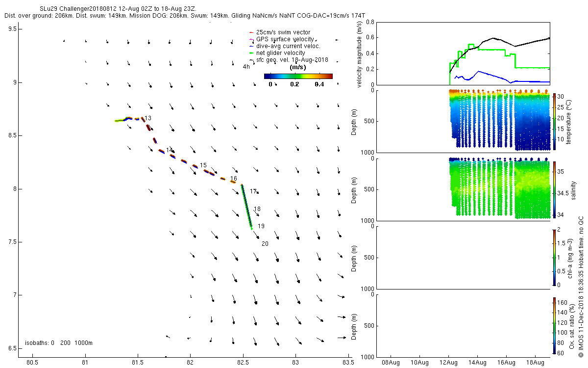Click day marker 13 on the glider track

click(147, 118)
